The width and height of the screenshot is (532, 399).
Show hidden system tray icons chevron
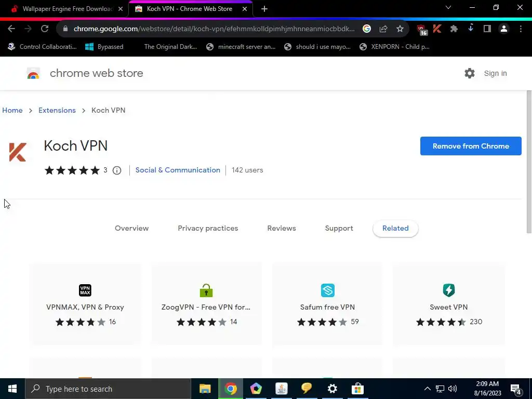(428, 389)
